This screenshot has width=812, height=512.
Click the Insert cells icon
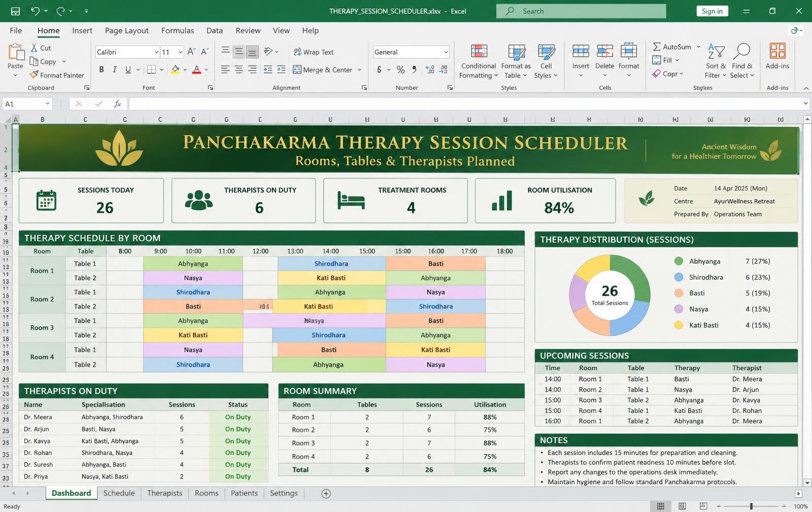click(581, 51)
